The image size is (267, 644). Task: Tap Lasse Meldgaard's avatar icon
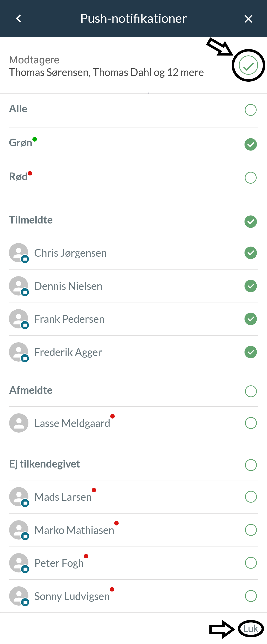tap(19, 423)
